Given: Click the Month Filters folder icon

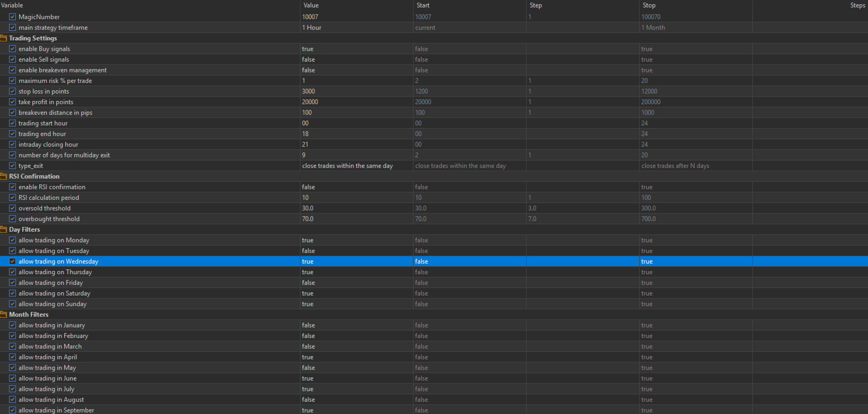Looking at the screenshot, I should point(3,315).
